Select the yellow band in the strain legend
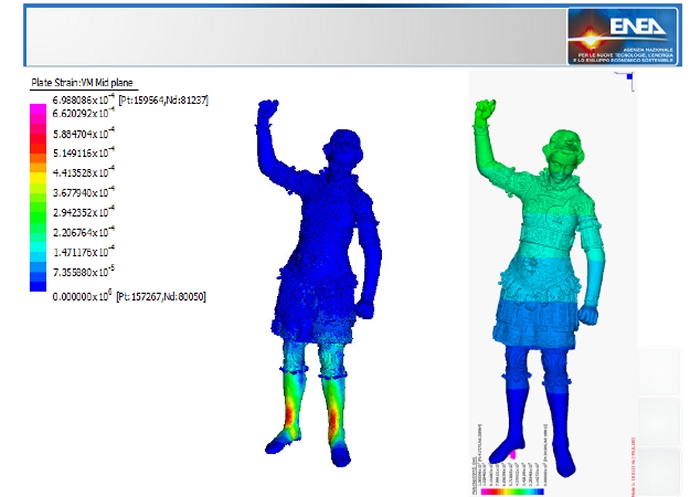 click(x=38, y=187)
